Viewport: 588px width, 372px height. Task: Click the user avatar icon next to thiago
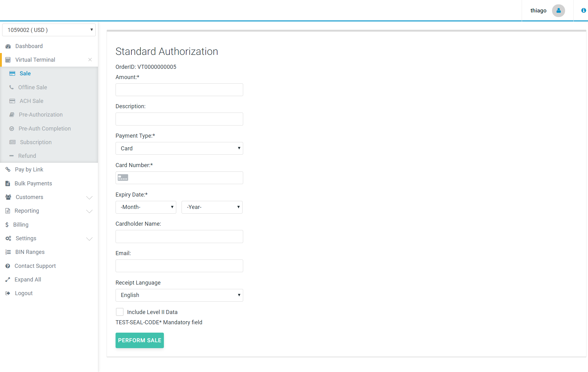tap(558, 11)
